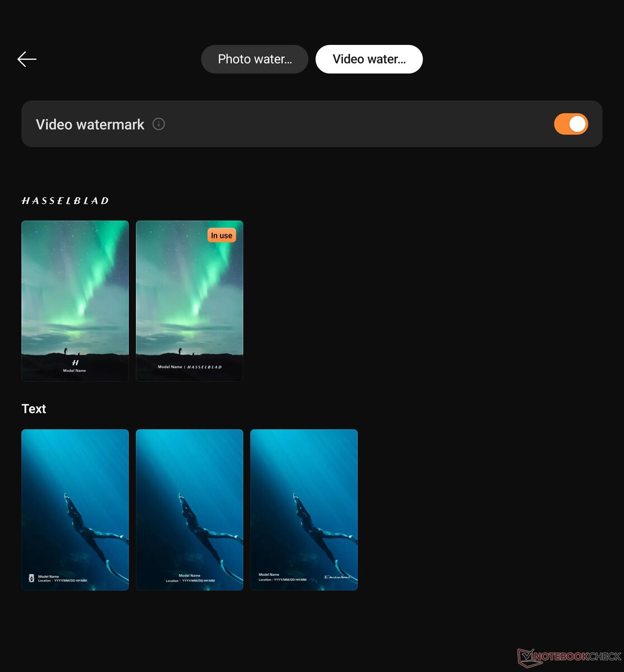Turn off the Video watermark switch

(571, 124)
